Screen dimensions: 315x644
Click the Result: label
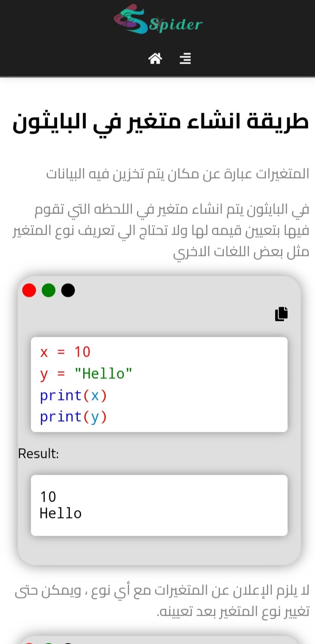click(x=38, y=453)
